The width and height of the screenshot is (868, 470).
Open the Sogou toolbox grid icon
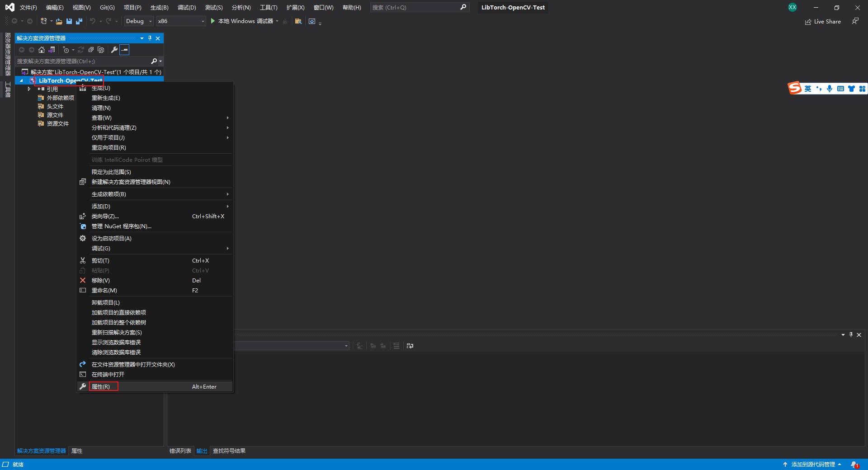[862, 89]
